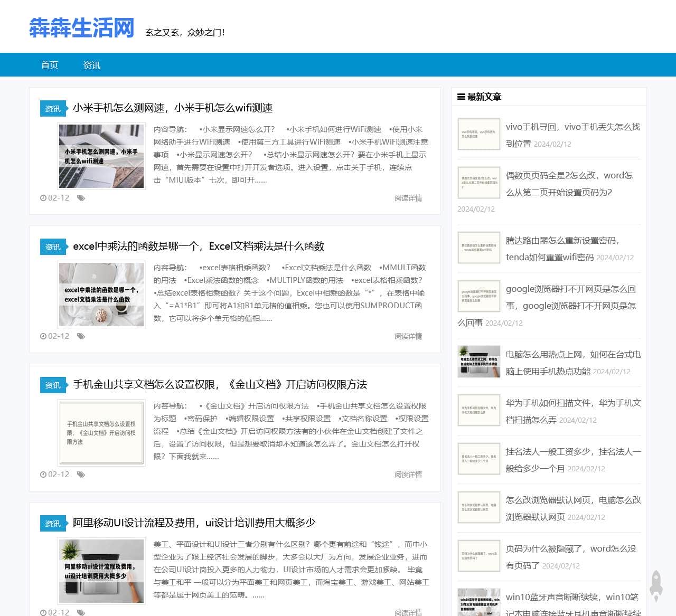
Task: Open 阅读详情 for the Xiaomi speed test article
Action: 408,198
